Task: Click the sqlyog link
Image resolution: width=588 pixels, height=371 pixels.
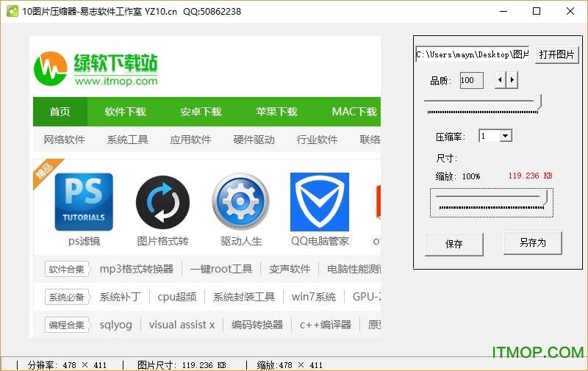Action: [x=116, y=325]
